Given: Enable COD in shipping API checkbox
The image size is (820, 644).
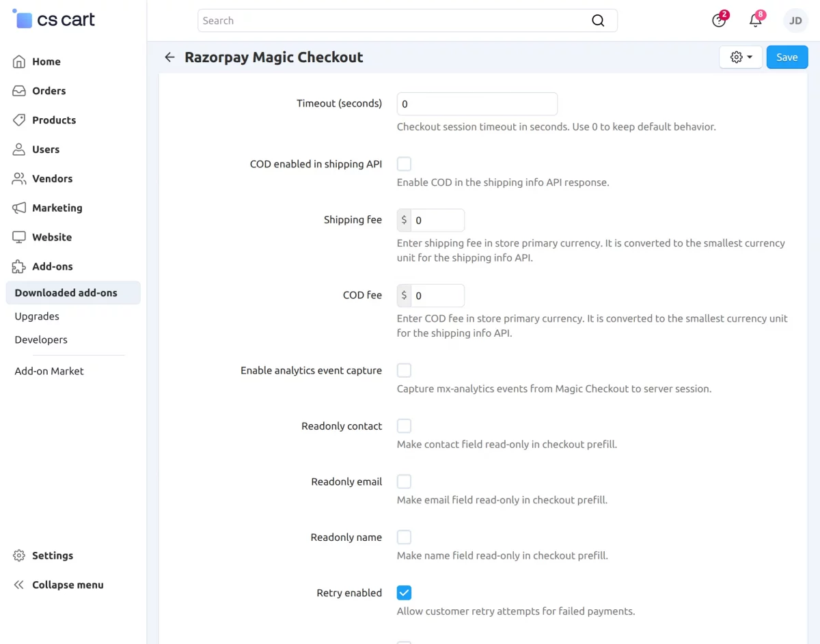Looking at the screenshot, I should [x=404, y=164].
